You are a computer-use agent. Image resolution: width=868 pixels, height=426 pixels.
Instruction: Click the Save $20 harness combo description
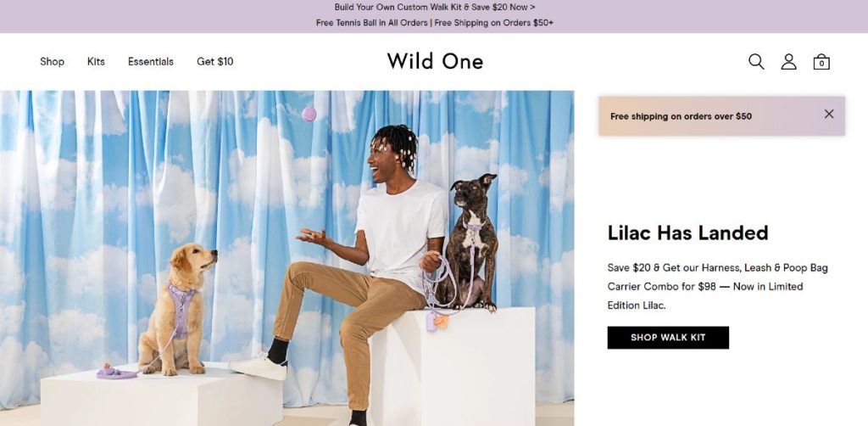[x=717, y=286]
